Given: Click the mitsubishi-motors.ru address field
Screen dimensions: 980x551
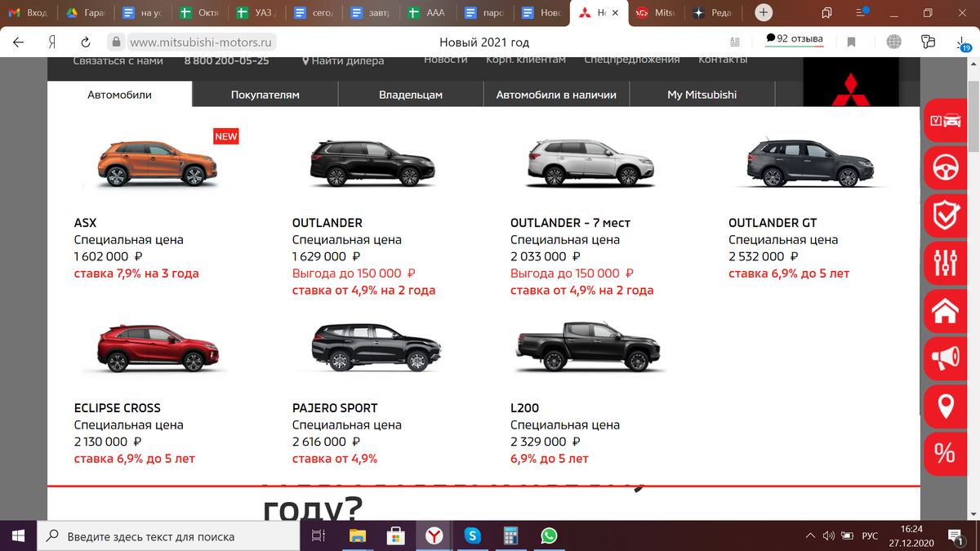Looking at the screenshot, I should pos(202,42).
